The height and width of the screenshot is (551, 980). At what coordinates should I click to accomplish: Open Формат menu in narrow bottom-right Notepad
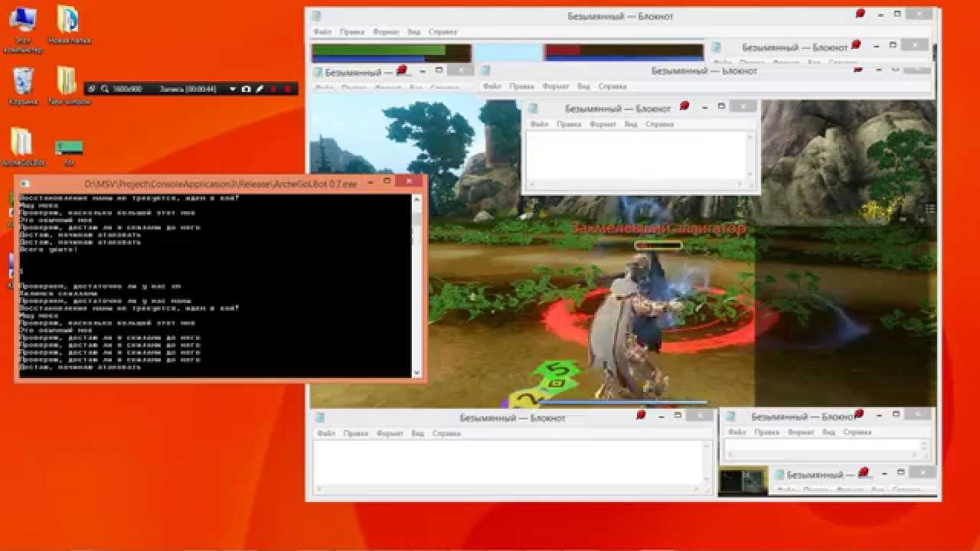tap(801, 432)
